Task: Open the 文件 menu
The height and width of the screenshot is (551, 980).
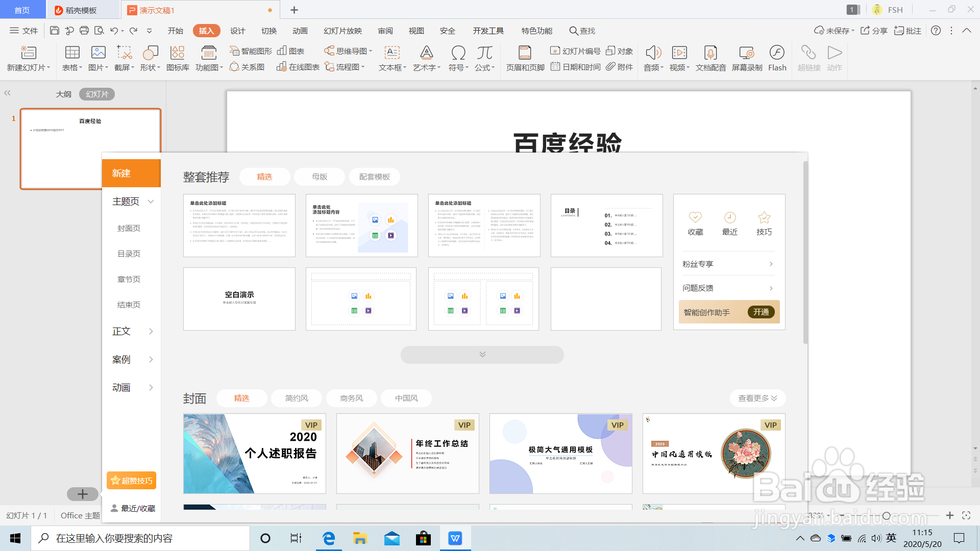Action: coord(23,31)
